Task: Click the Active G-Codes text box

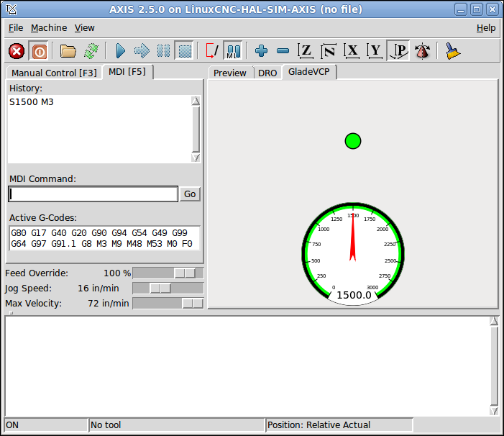Action: (104, 238)
